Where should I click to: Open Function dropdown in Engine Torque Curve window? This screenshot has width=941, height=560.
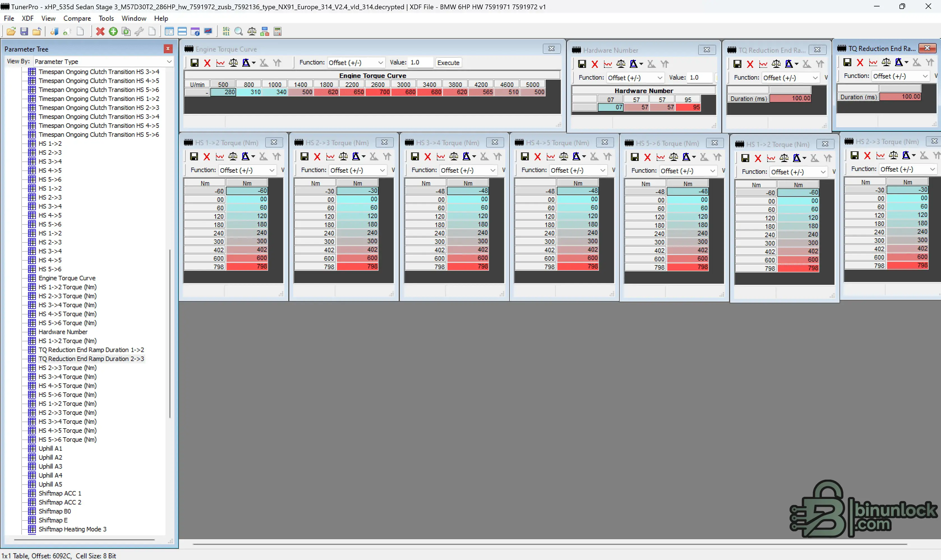point(380,63)
